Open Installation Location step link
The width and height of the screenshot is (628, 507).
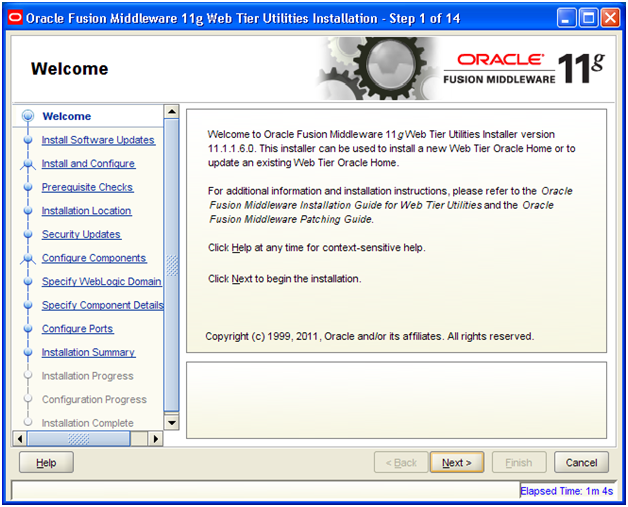pyautogui.click(x=87, y=211)
